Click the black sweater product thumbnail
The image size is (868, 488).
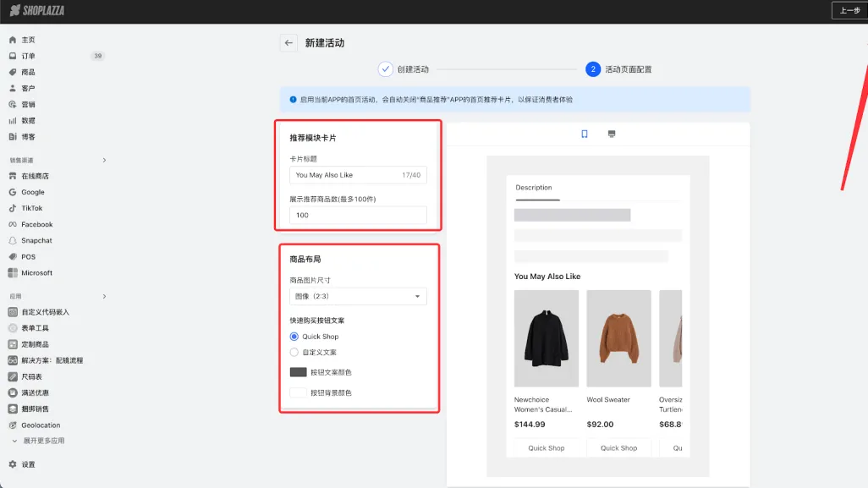547,338
